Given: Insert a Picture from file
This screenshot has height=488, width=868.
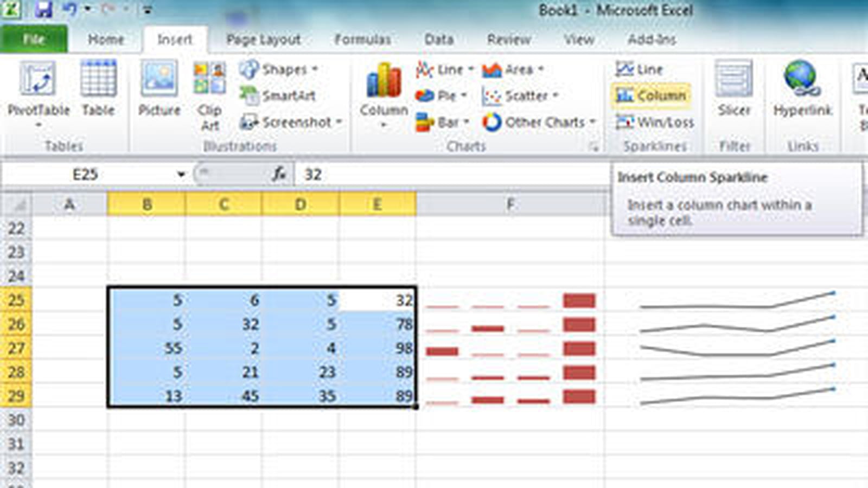Looking at the screenshot, I should pyautogui.click(x=159, y=89).
